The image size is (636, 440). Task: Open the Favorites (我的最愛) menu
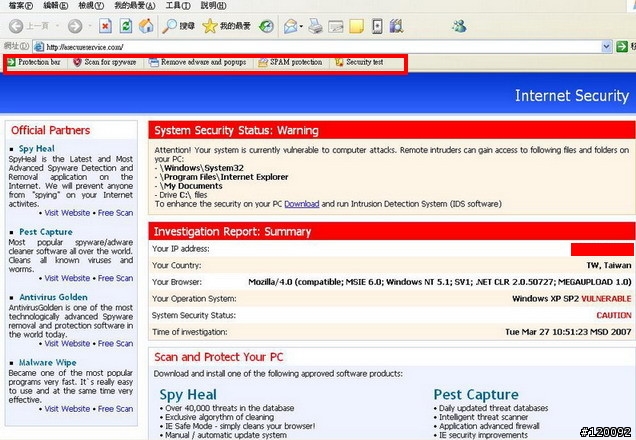pos(135,6)
